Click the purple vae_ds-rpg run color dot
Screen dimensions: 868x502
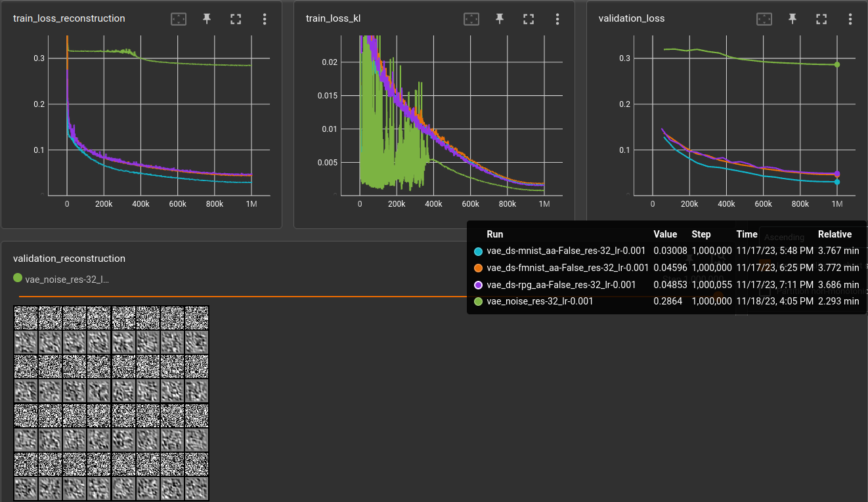click(x=478, y=285)
